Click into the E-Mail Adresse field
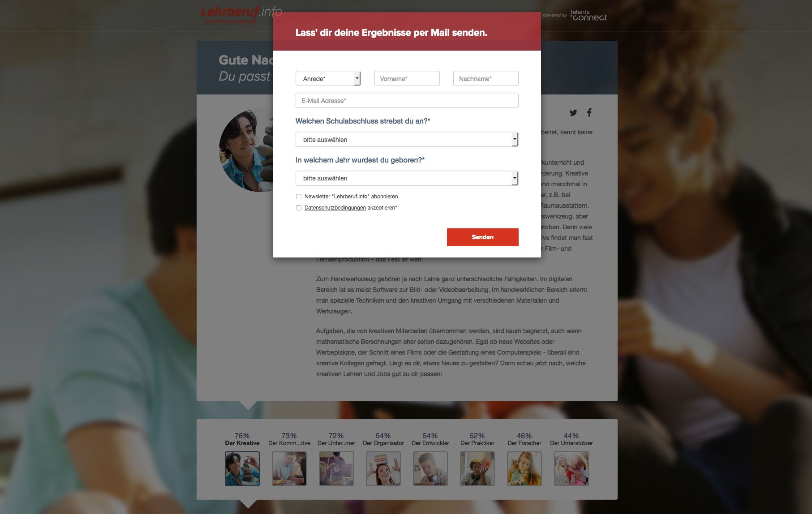Viewport: 812px width, 514px height. coord(407,100)
